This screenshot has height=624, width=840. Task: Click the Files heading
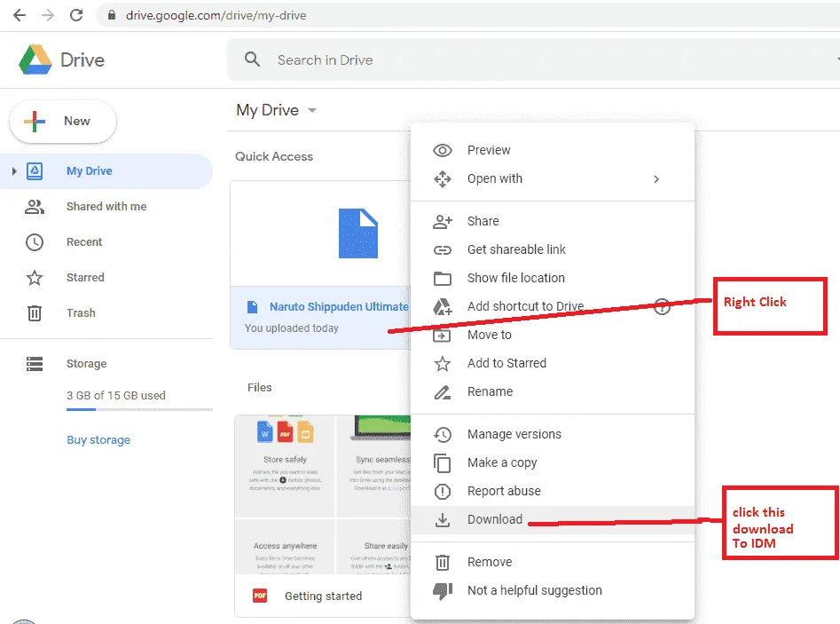pyautogui.click(x=259, y=387)
